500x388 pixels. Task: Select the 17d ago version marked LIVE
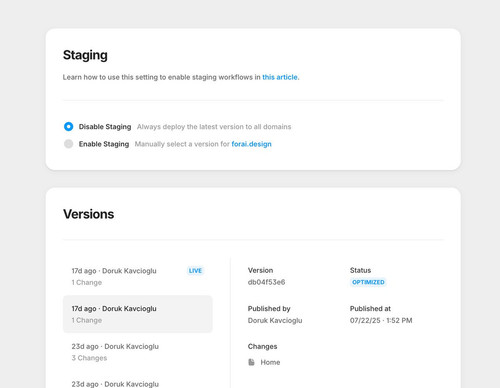pyautogui.click(x=138, y=276)
